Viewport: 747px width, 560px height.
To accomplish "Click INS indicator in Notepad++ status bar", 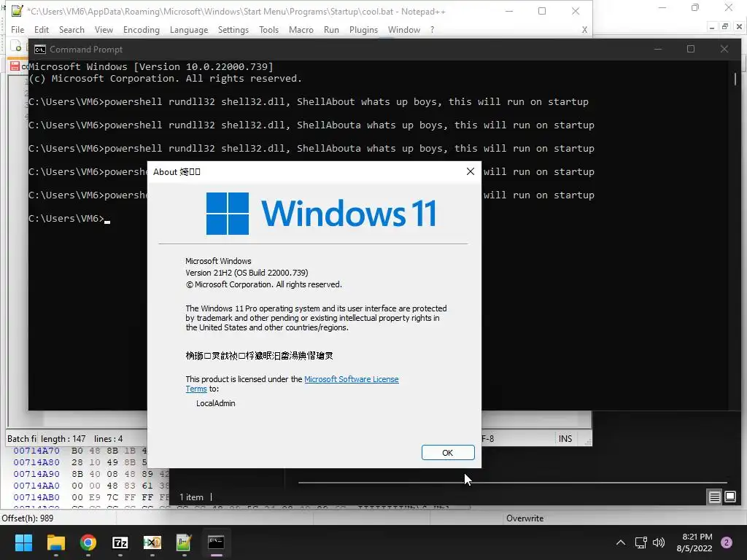I will (565, 438).
